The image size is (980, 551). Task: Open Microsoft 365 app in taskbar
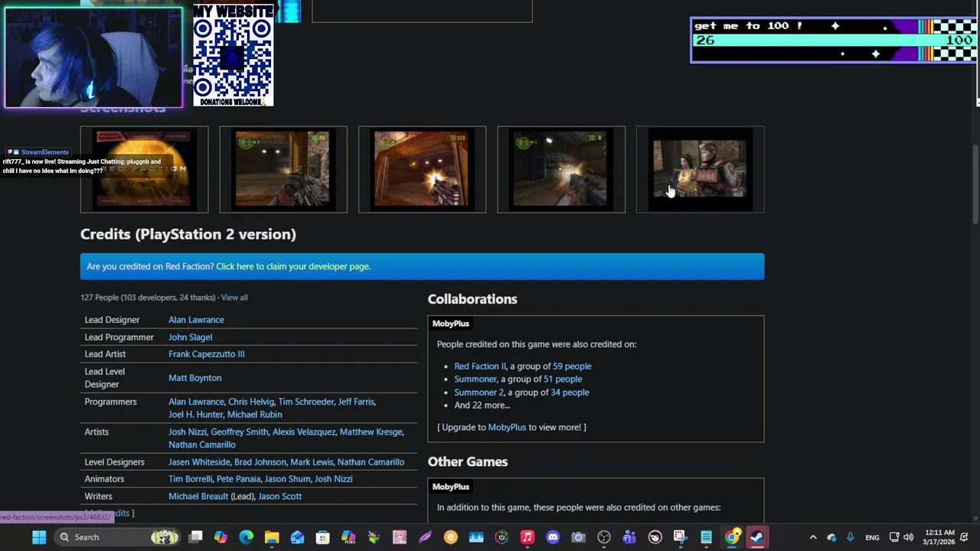pos(348,537)
